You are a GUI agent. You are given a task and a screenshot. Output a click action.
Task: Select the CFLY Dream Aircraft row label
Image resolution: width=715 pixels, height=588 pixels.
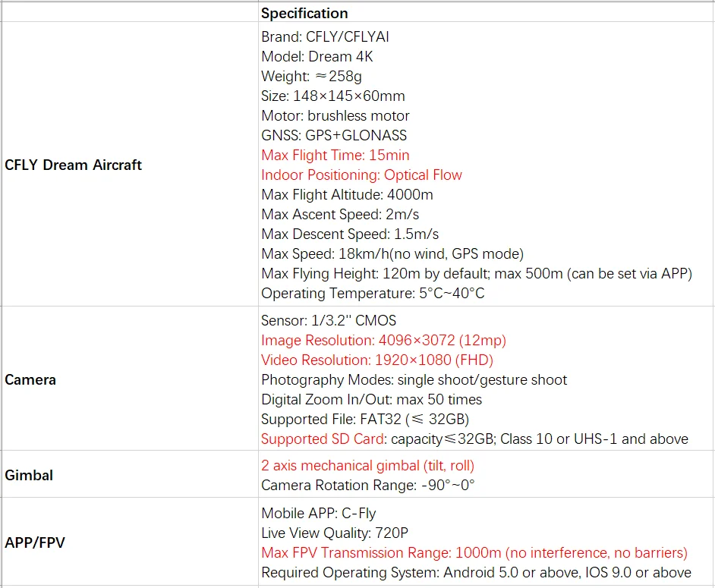pyautogui.click(x=73, y=165)
